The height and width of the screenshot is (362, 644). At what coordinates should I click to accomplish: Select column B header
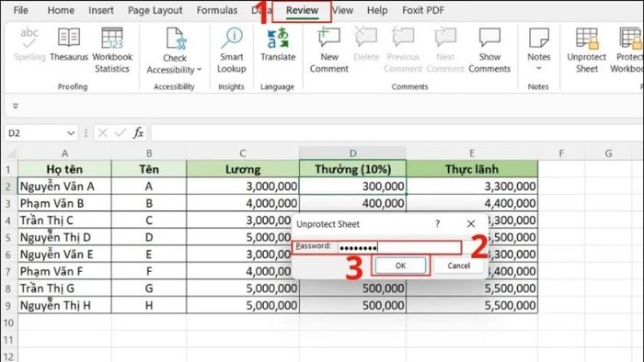tap(149, 153)
